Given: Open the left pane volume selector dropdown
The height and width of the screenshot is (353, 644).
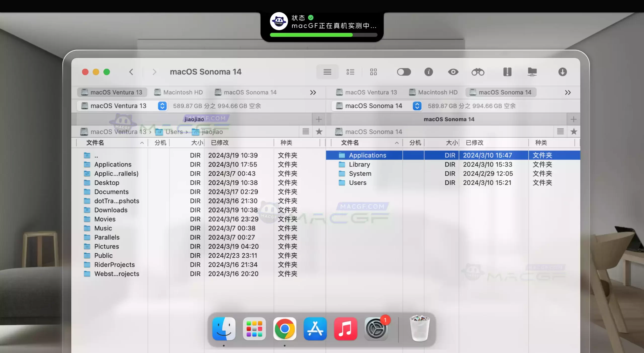Looking at the screenshot, I should (x=162, y=106).
